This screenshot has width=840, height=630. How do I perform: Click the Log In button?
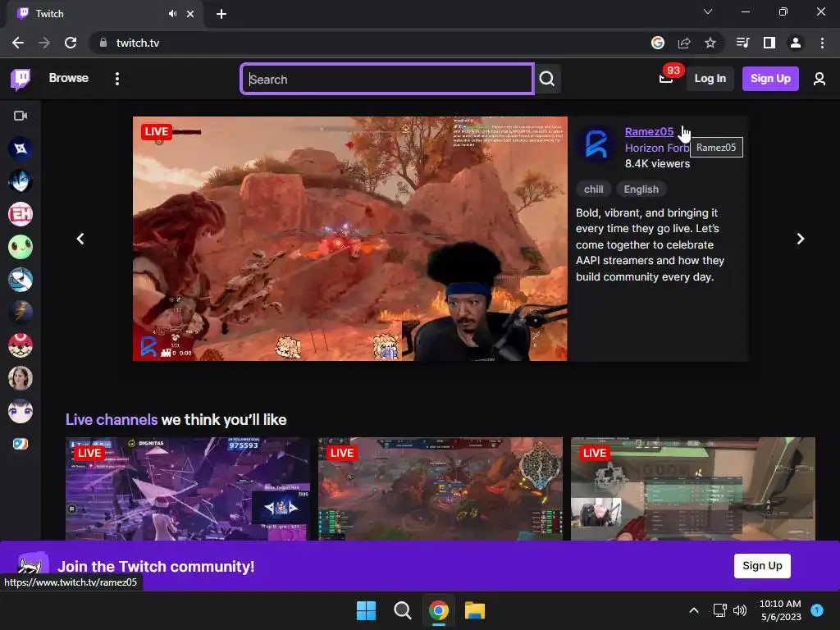click(710, 79)
